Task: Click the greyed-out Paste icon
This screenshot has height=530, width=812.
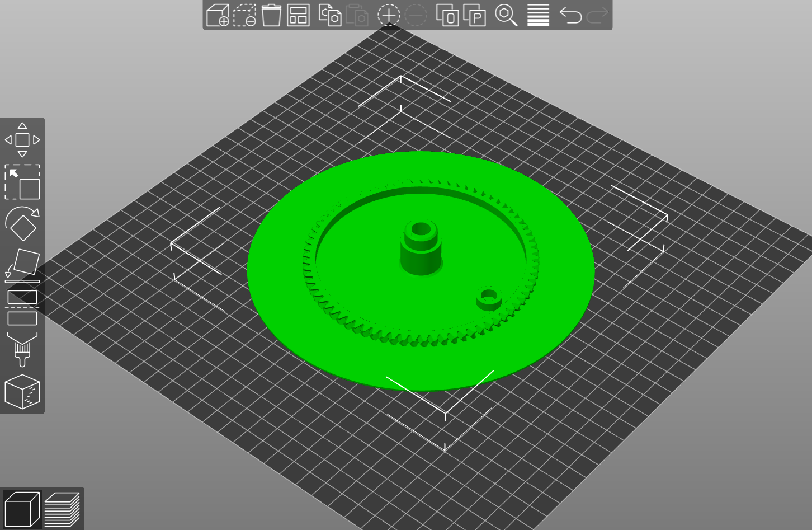Action: click(x=357, y=15)
